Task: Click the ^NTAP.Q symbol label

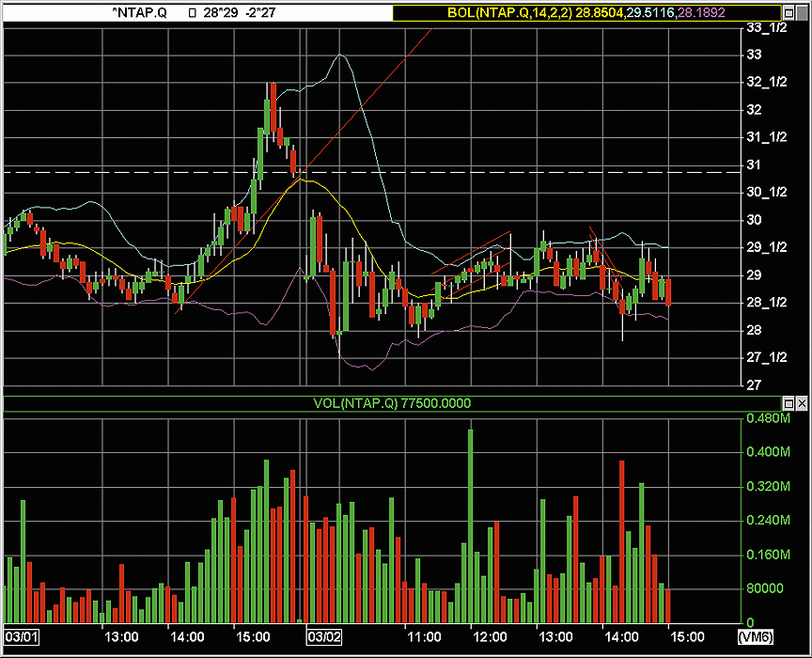Action: 139,12
